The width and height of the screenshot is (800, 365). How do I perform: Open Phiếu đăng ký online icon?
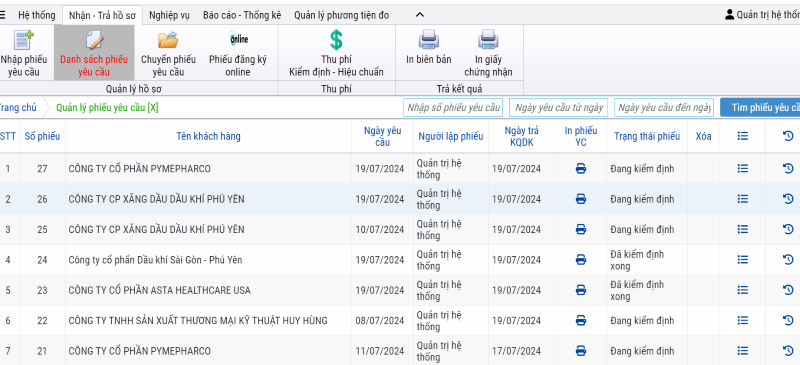point(238,39)
